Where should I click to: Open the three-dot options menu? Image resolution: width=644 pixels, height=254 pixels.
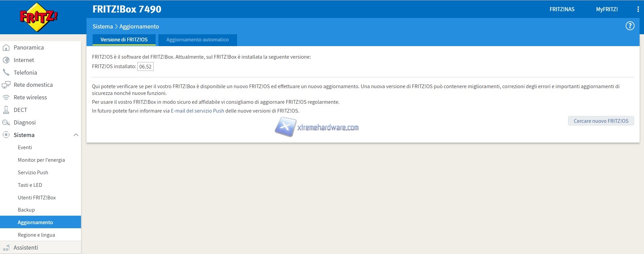pos(638,9)
